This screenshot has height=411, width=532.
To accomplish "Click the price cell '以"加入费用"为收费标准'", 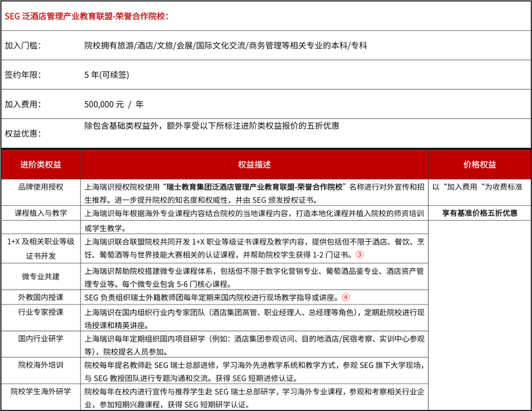I will click(x=477, y=187).
